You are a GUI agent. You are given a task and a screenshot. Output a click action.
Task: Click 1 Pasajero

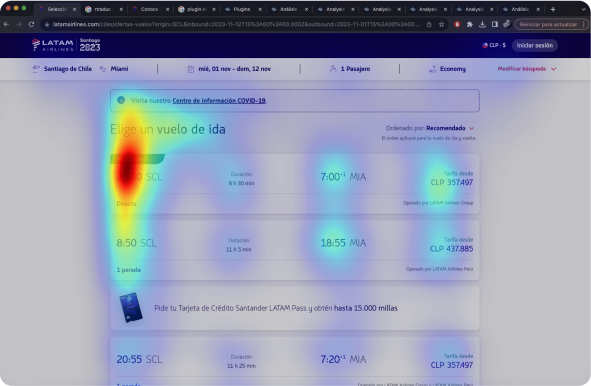click(355, 69)
